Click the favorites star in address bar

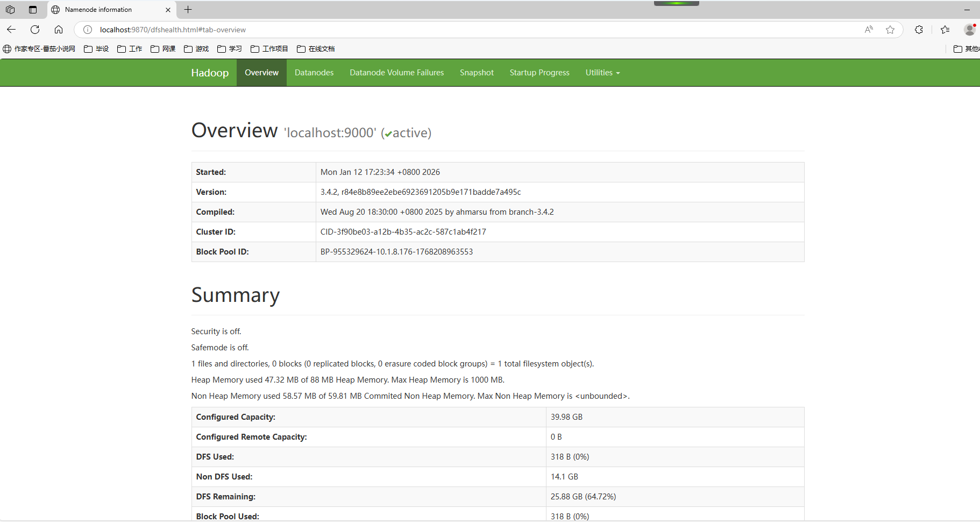[891, 30]
